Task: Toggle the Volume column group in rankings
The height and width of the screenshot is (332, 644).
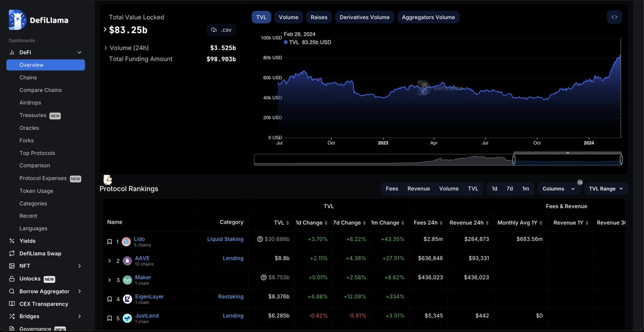Action: click(449, 189)
